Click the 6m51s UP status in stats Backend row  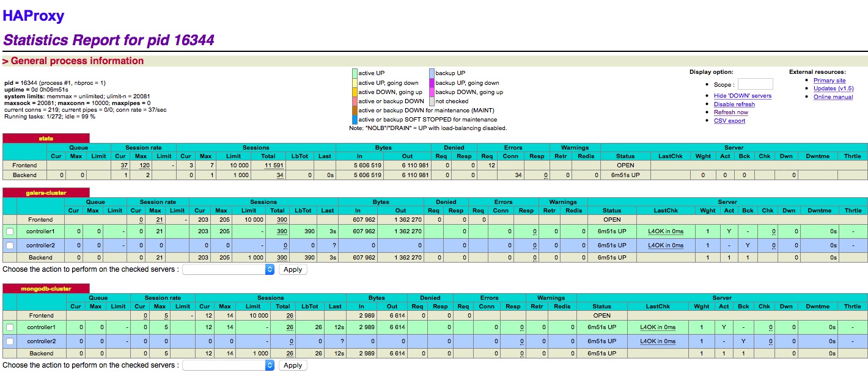click(x=625, y=175)
